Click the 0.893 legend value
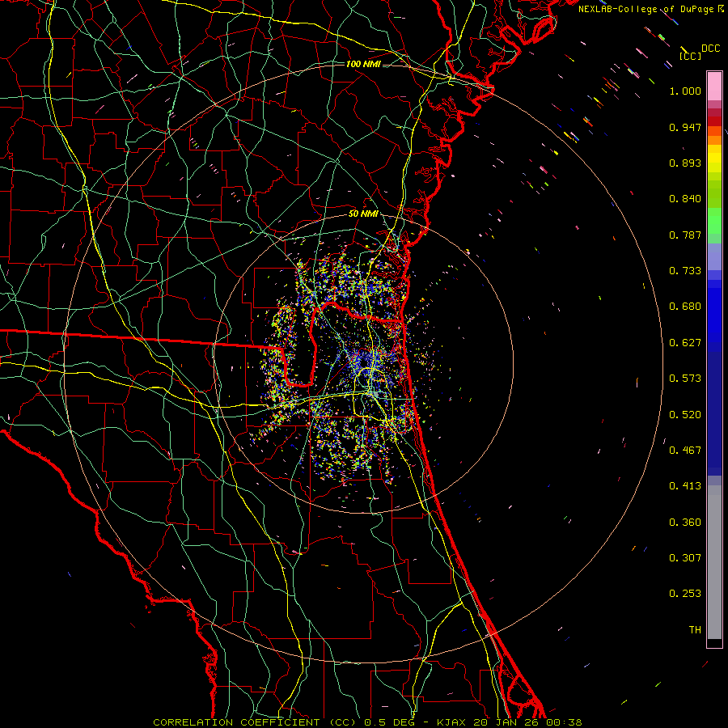The width and height of the screenshot is (728, 728). click(x=685, y=163)
